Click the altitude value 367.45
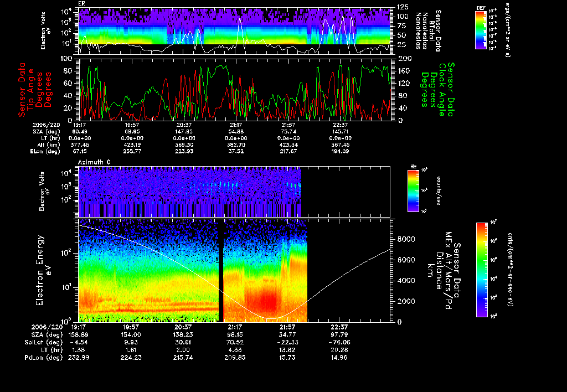 340,145
